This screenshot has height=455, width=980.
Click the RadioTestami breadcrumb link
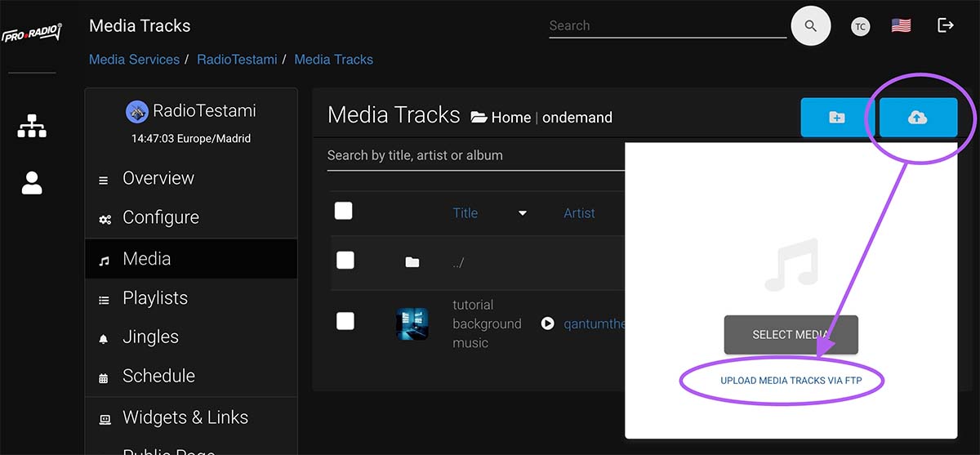tap(237, 60)
